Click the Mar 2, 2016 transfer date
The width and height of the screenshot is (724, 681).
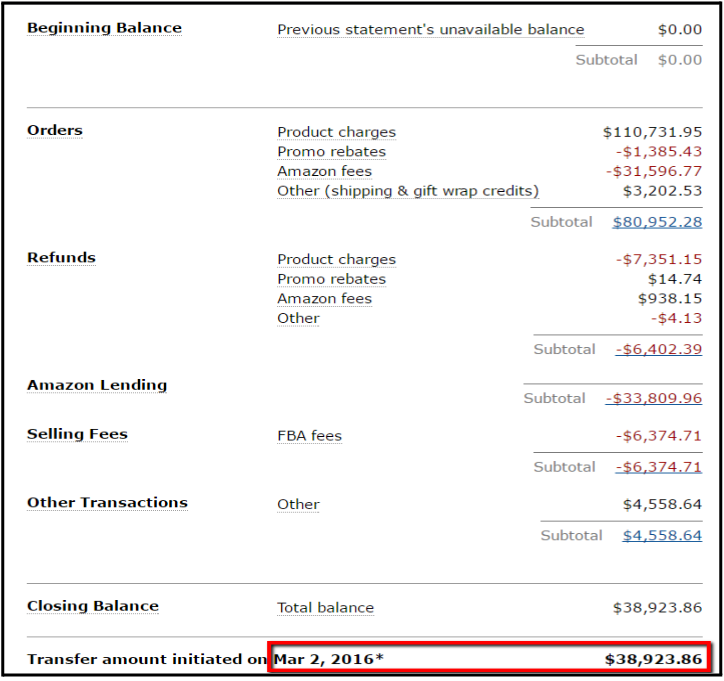[328, 660]
